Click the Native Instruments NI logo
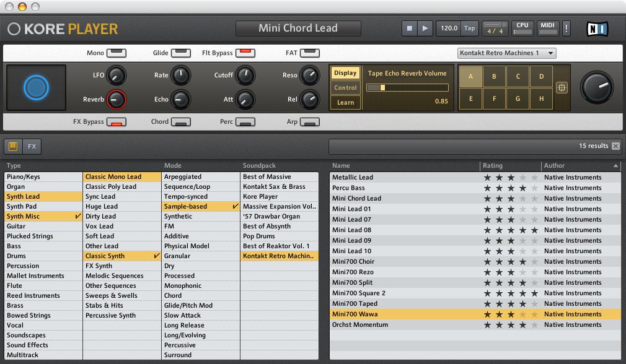Screen dimensions: 626x364 597,29
